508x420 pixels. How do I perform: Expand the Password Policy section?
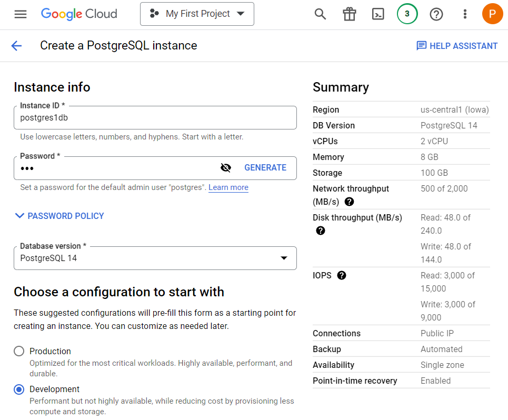click(59, 216)
